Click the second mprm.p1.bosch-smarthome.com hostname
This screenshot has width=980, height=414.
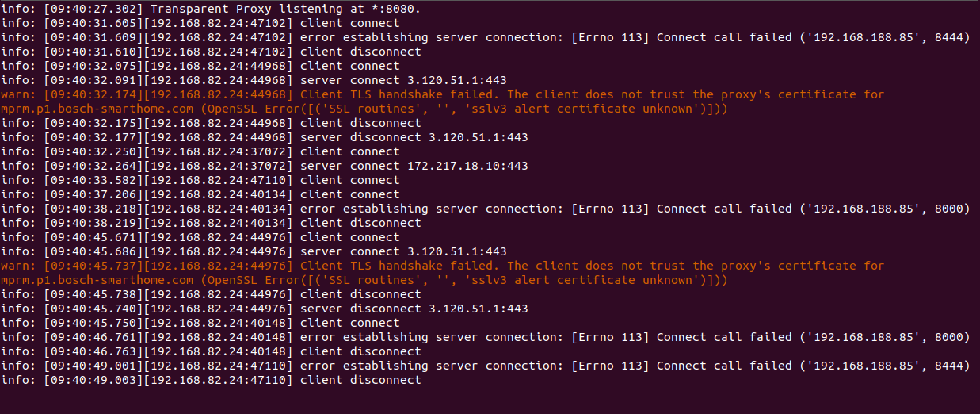click(x=97, y=280)
